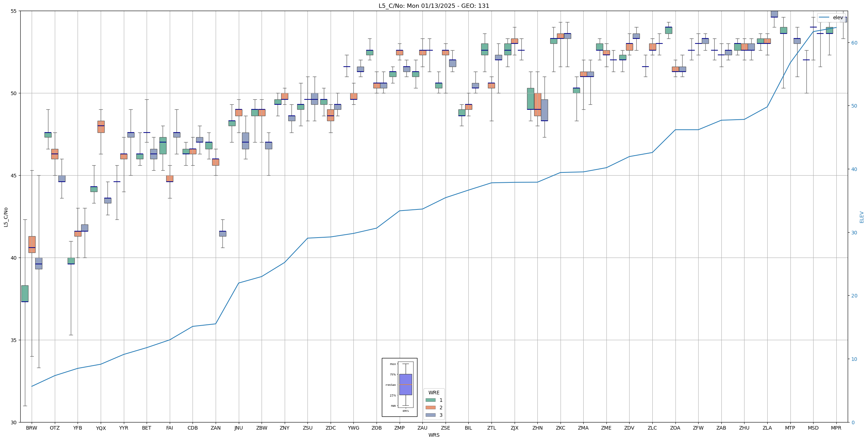
Task: Click the green WRE 1 legend swatch
Action: (430, 400)
